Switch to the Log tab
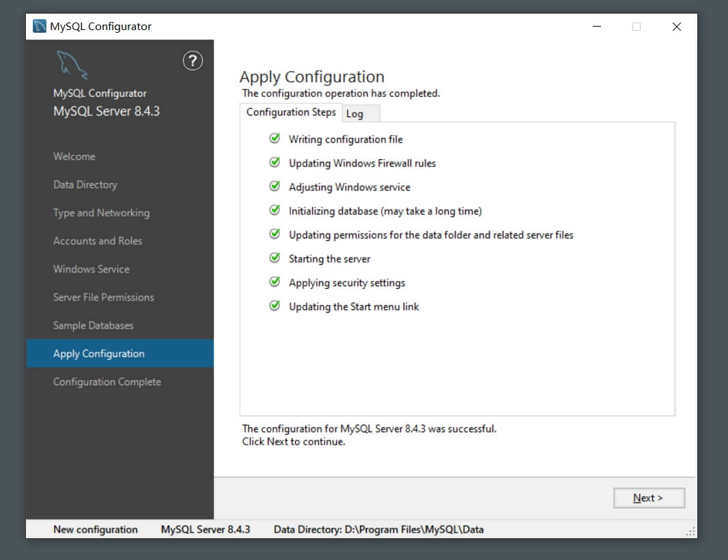728x560 pixels. [x=361, y=114]
